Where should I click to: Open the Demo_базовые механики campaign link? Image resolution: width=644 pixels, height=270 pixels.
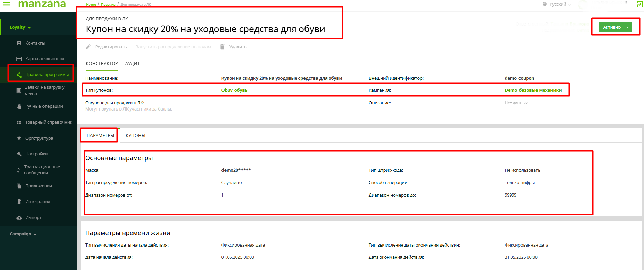[x=533, y=90]
